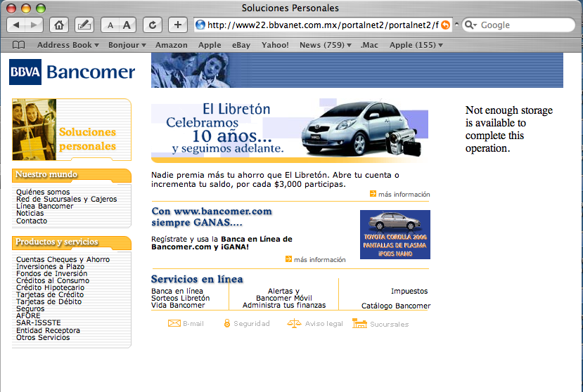
Task: Open Vida Bancomer link
Action: (x=178, y=305)
